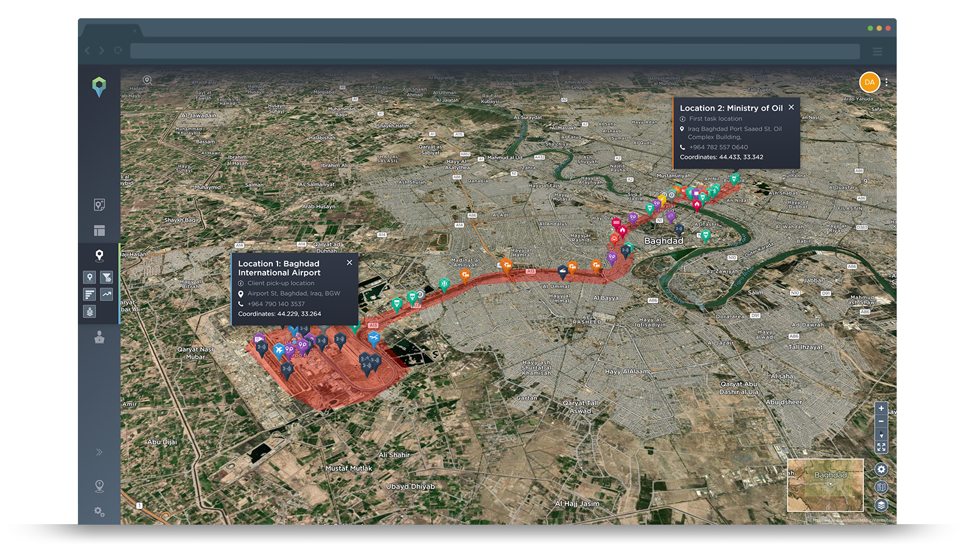Screen dimensions: 974x560
Task: Open the three-dot menu beside DA avatar
Action: tap(886, 82)
